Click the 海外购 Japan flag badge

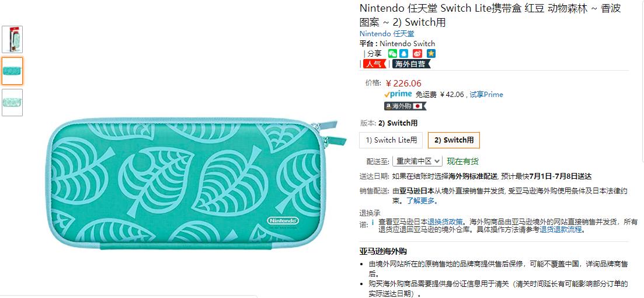(x=405, y=106)
